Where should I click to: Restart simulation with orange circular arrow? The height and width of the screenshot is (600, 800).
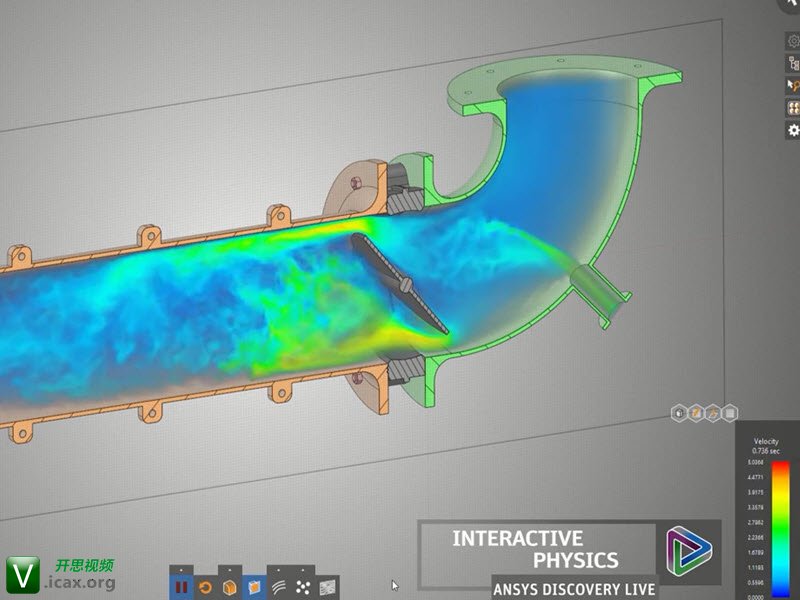pyautogui.click(x=206, y=587)
